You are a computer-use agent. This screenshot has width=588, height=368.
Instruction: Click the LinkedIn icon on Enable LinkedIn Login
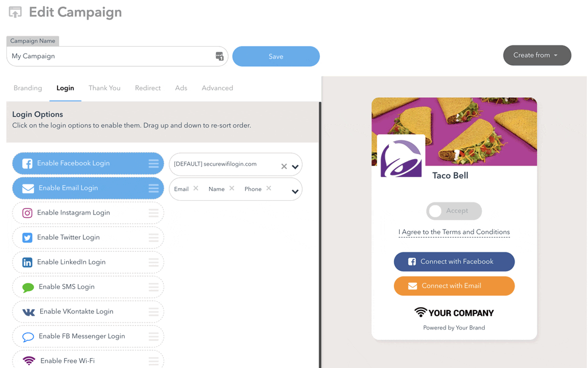pos(27,262)
